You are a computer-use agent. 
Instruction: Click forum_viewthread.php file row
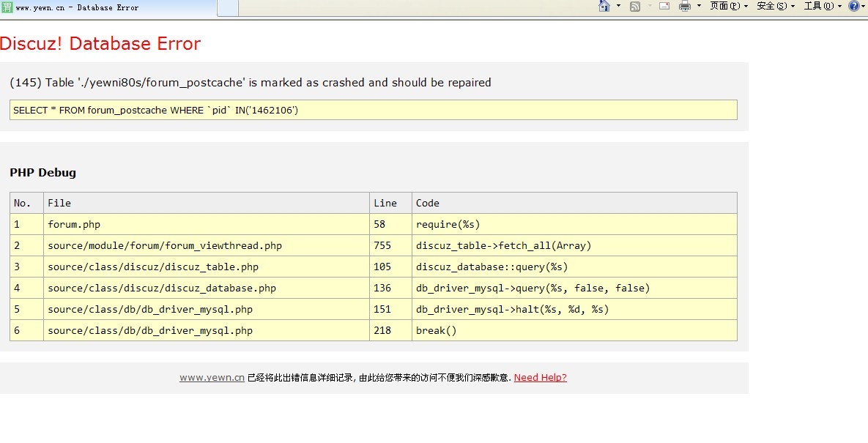coord(165,246)
